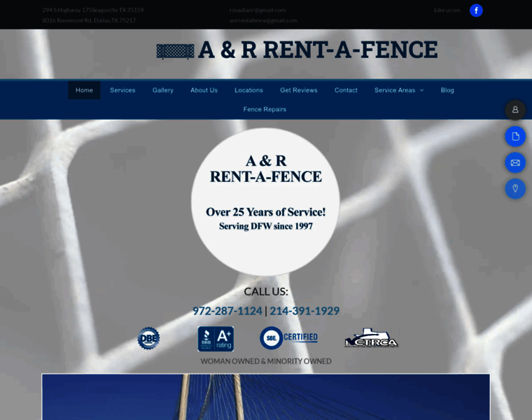This screenshot has height=420, width=532.
Task: Click the floating map pin icon
Action: tap(515, 188)
